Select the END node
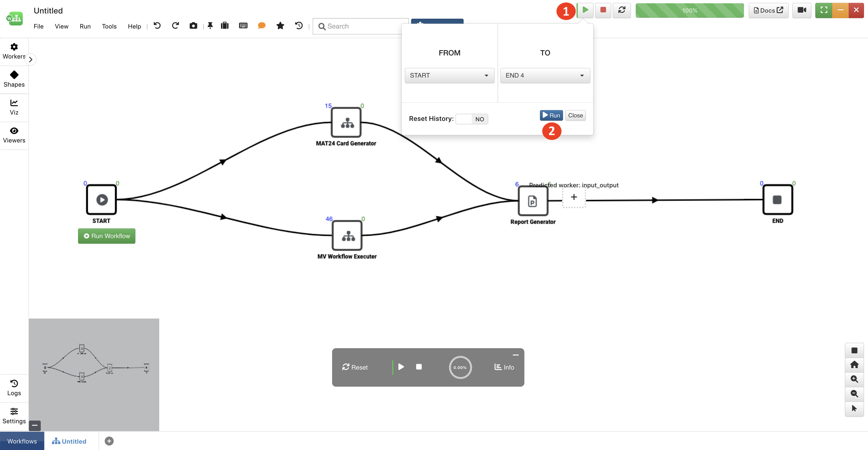Screen dimensions: 868x450 click(x=778, y=199)
